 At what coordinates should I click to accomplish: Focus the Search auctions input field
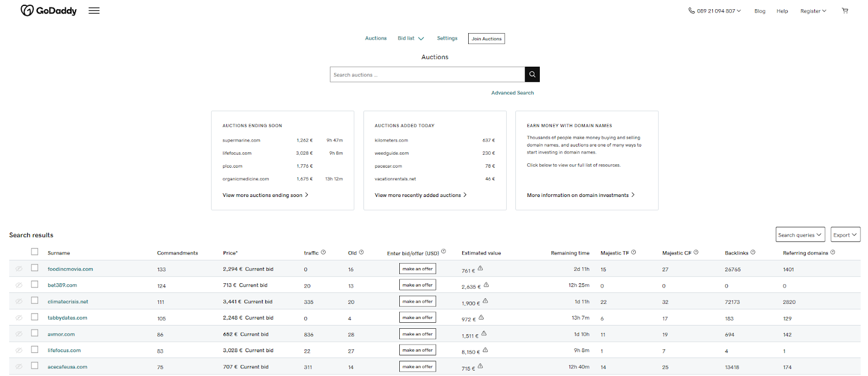(427, 75)
